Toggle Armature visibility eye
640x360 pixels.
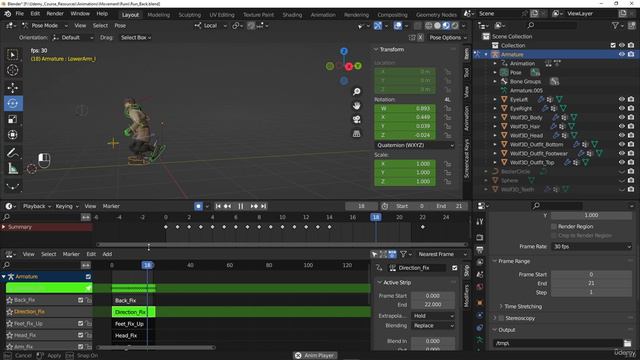click(x=622, y=54)
